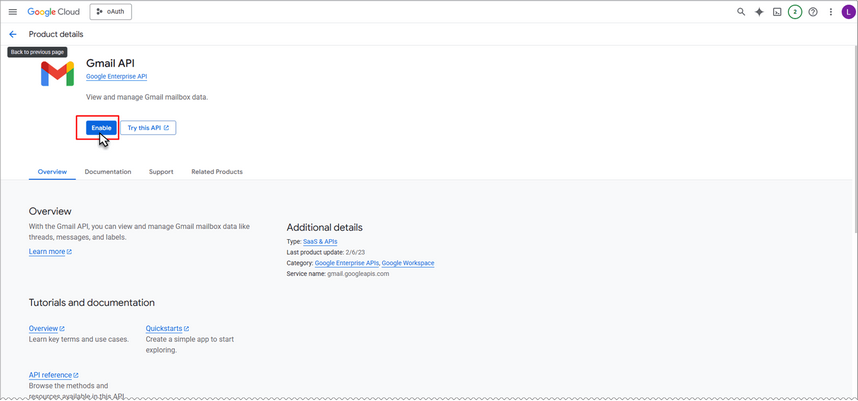Open the three-dot settings menu
Viewport: 858px width, 401px height.
pyautogui.click(x=831, y=11)
